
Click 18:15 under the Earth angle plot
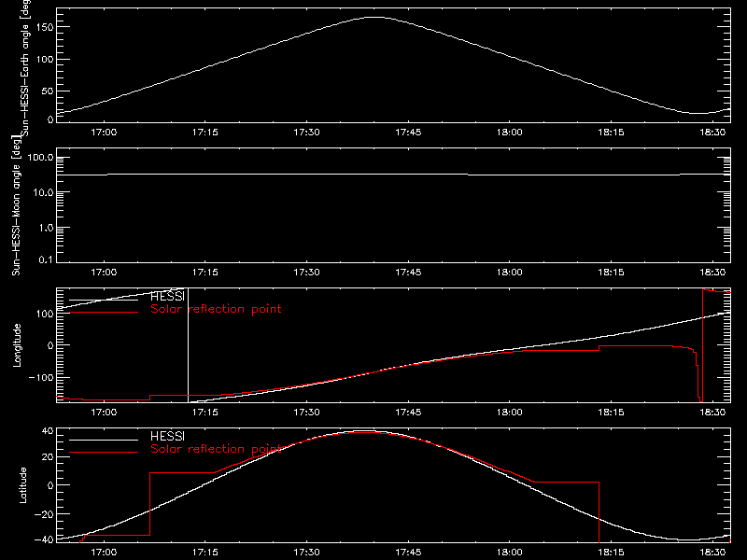point(611,132)
